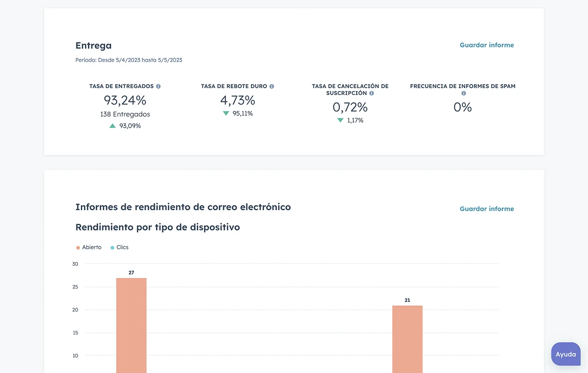Screen dimensions: 588x373
Task: Click info icon after Suscripción label
Action: 372,93
